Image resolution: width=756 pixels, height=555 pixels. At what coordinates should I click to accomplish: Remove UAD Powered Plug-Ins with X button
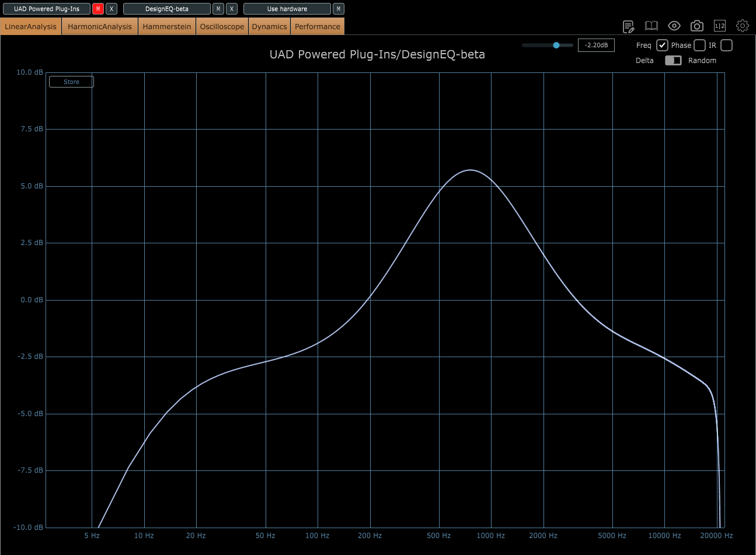[x=112, y=9]
